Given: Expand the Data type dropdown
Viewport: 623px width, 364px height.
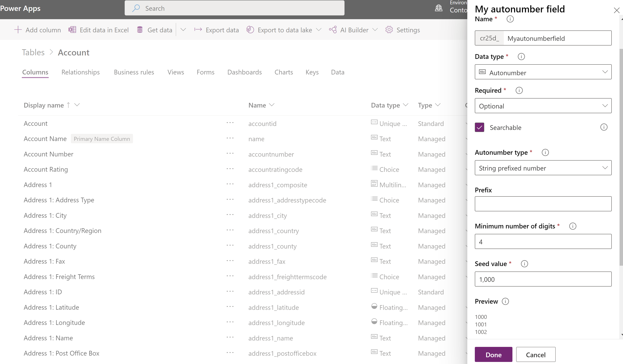Looking at the screenshot, I should tap(543, 72).
